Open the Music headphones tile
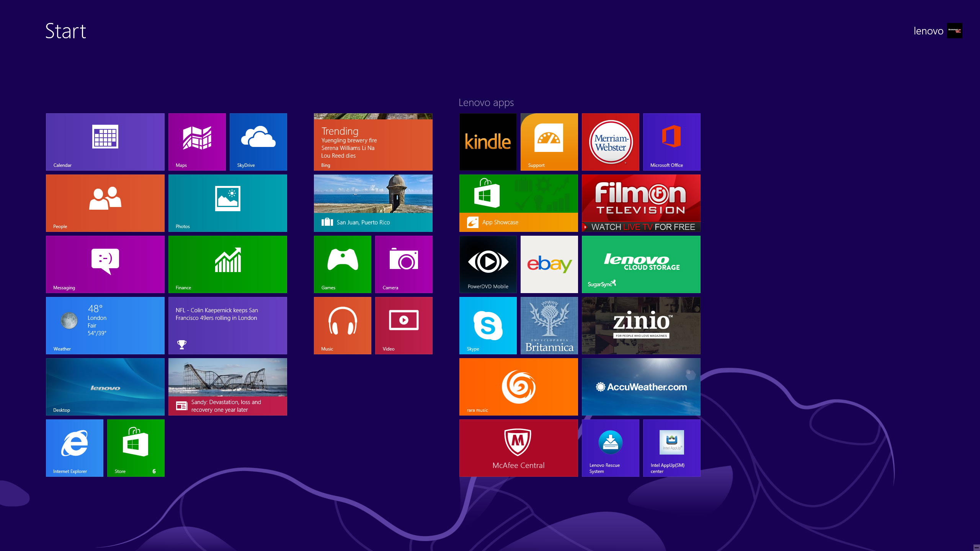This screenshot has height=551, width=980. pos(342,325)
